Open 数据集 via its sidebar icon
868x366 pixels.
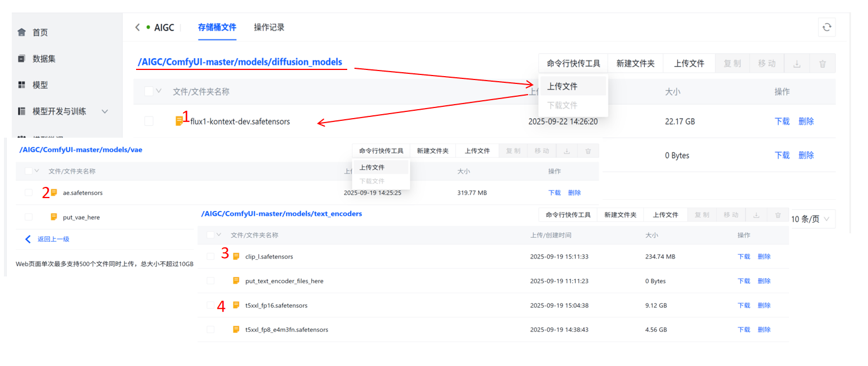[x=22, y=58]
